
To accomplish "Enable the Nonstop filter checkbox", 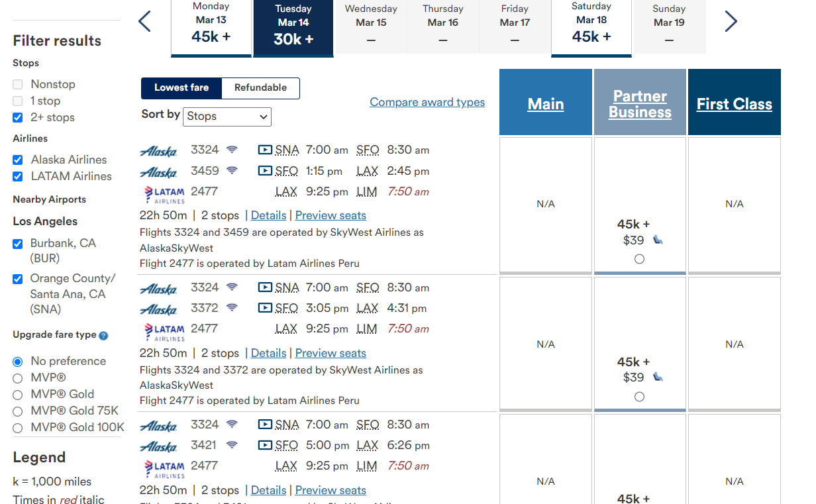I will 18,84.
